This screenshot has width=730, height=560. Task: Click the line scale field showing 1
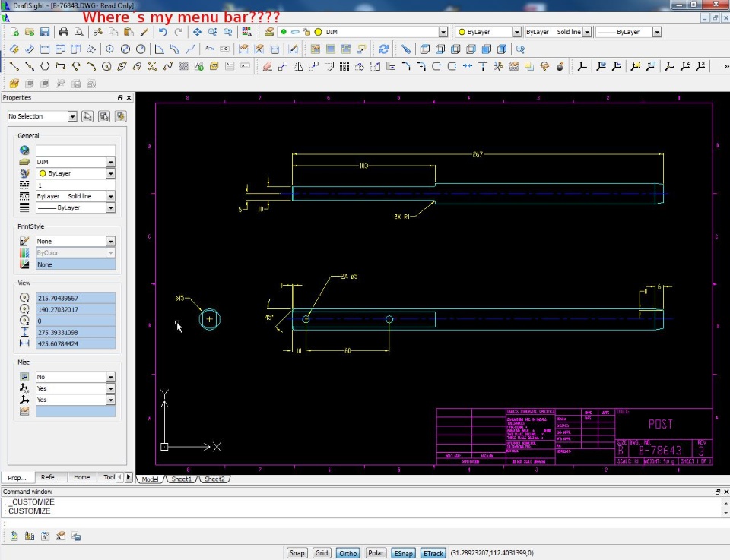pyautogui.click(x=75, y=185)
